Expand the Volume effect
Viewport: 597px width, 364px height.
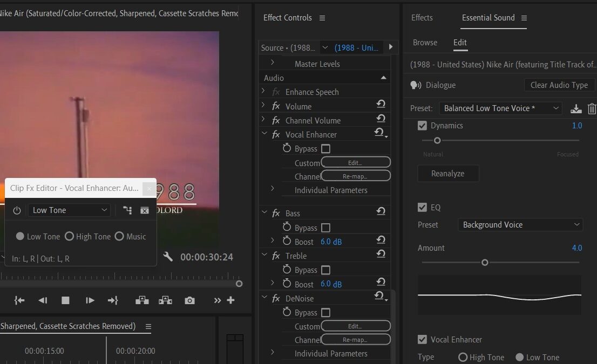(x=263, y=105)
